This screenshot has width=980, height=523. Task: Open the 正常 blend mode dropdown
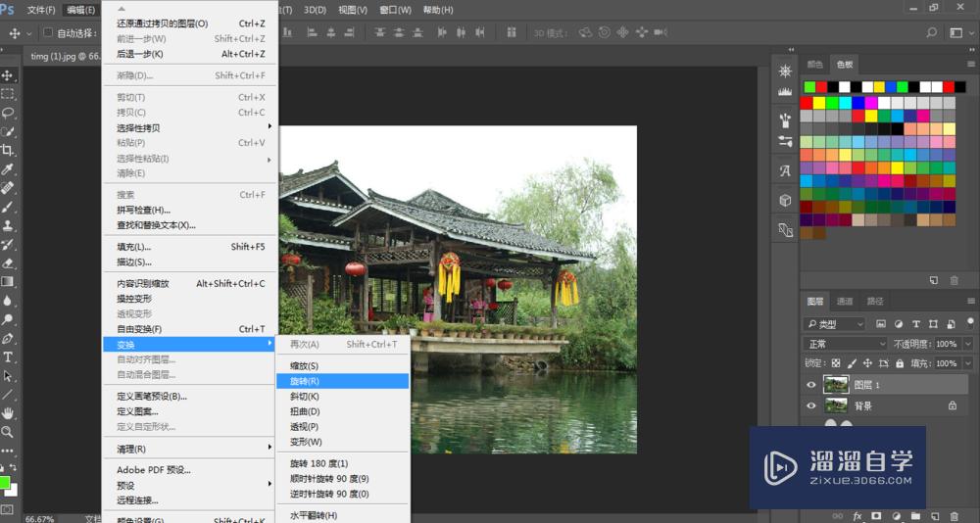point(843,345)
